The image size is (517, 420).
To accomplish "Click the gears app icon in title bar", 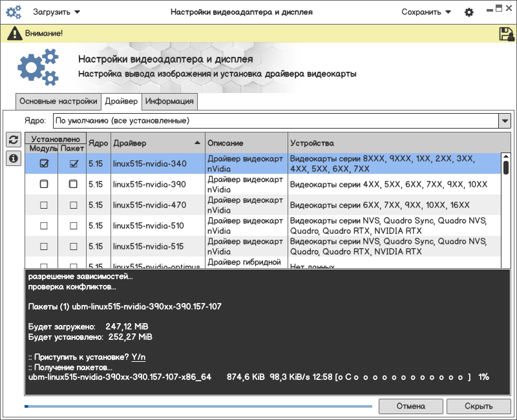I will click(14, 12).
